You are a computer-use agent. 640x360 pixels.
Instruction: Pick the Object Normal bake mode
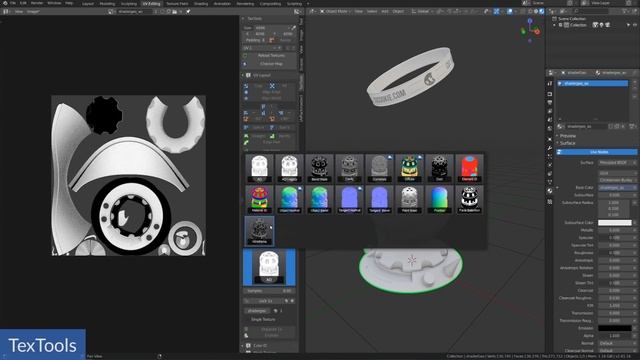[289, 200]
